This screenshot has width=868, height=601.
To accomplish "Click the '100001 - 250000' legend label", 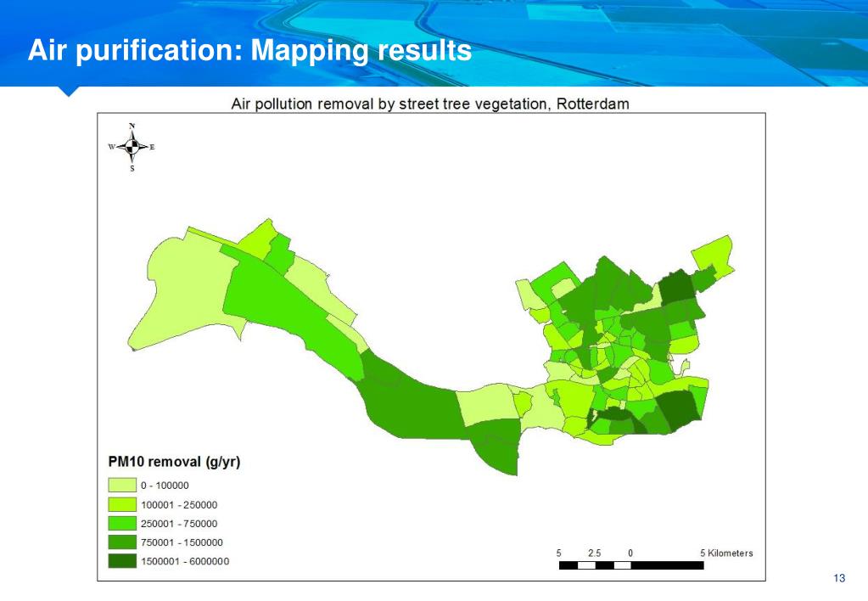I will (x=179, y=505).
